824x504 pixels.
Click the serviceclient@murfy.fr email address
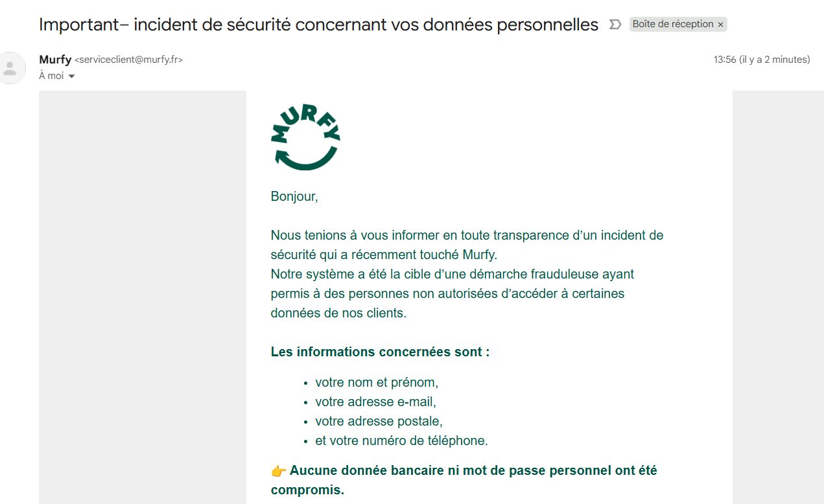tap(129, 60)
